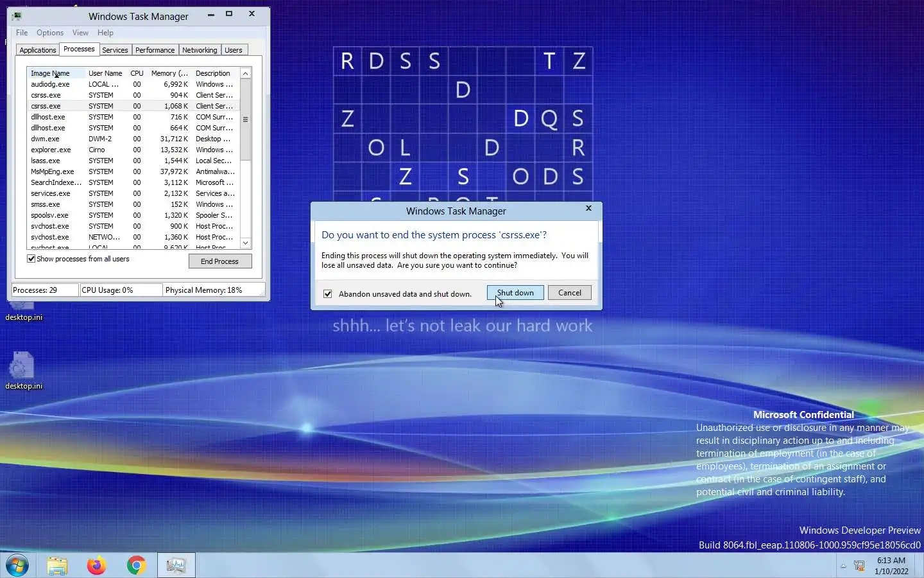
Task: Select the audiodg.exe process row
Action: [133, 84]
